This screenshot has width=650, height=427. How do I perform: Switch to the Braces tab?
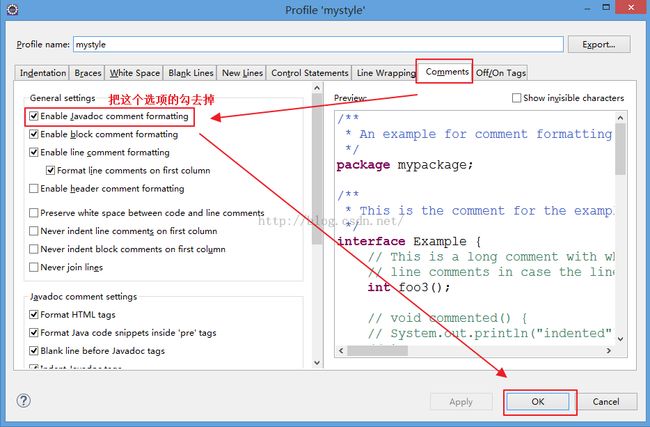(87, 73)
